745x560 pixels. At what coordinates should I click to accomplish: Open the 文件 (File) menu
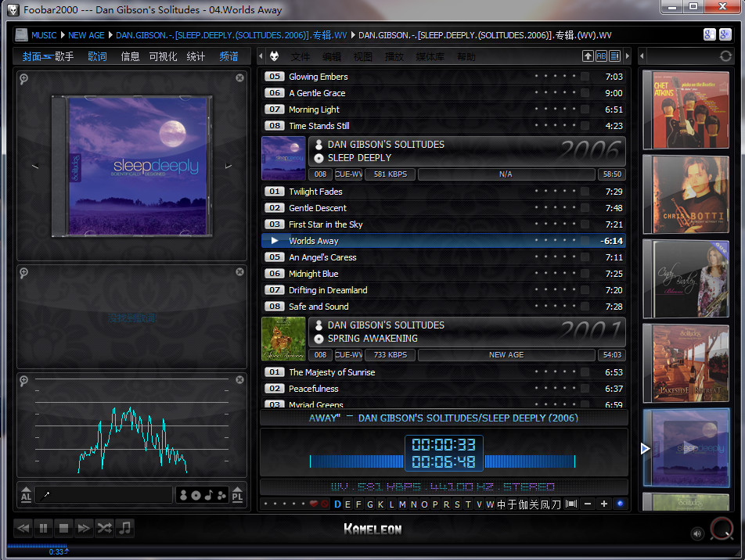click(x=301, y=57)
